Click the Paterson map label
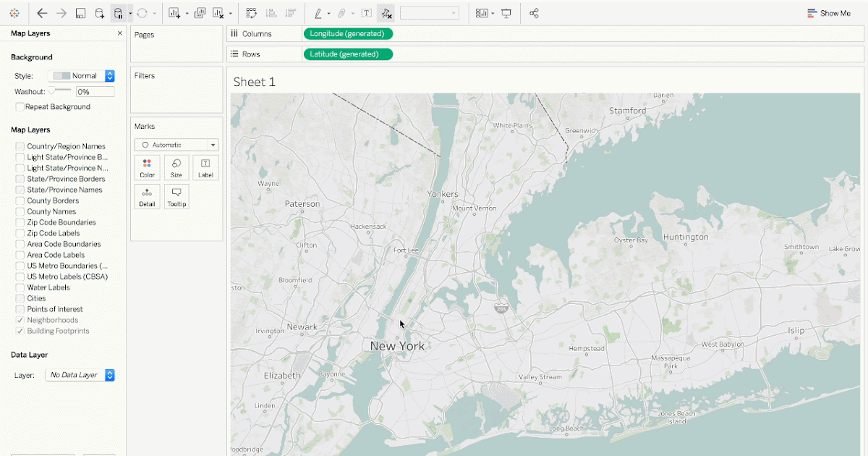The width and height of the screenshot is (868, 456). (302, 204)
